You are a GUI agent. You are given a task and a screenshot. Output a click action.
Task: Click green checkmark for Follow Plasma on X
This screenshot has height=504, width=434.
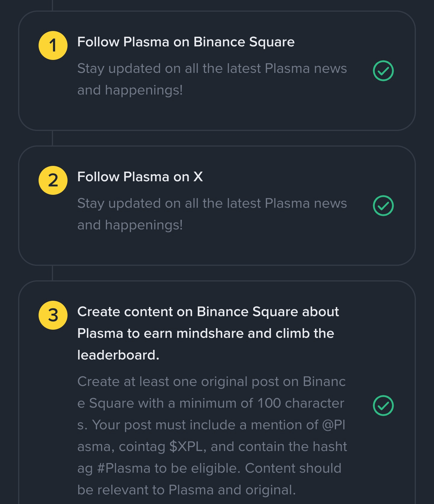coord(383,206)
